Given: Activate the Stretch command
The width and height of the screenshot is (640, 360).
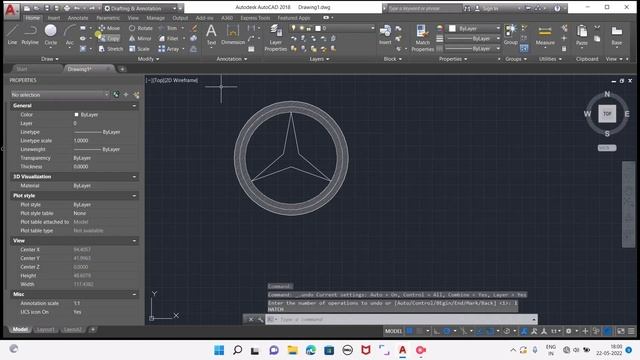Looking at the screenshot, I should 111,49.
